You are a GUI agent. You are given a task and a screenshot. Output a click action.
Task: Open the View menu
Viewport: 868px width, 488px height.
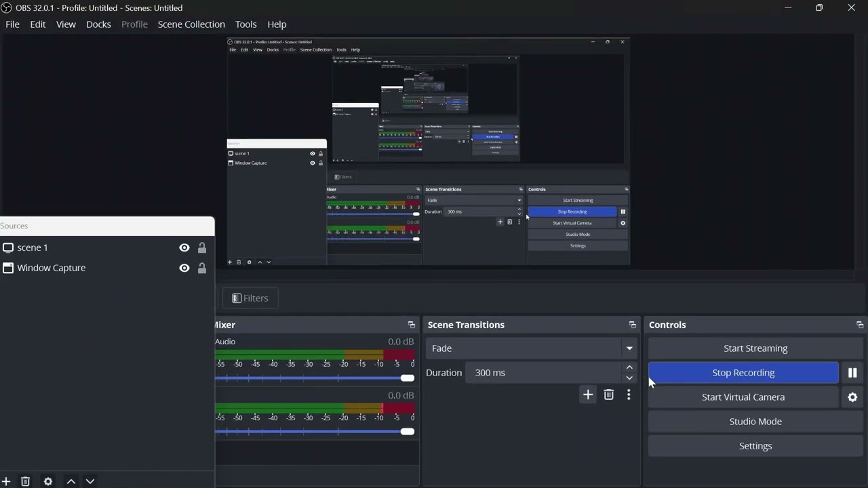coord(66,24)
